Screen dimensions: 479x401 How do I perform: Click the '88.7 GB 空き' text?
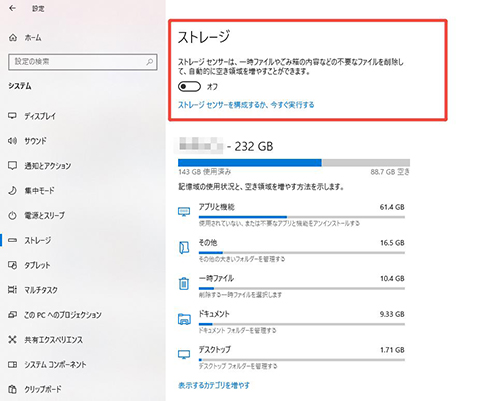click(x=390, y=172)
